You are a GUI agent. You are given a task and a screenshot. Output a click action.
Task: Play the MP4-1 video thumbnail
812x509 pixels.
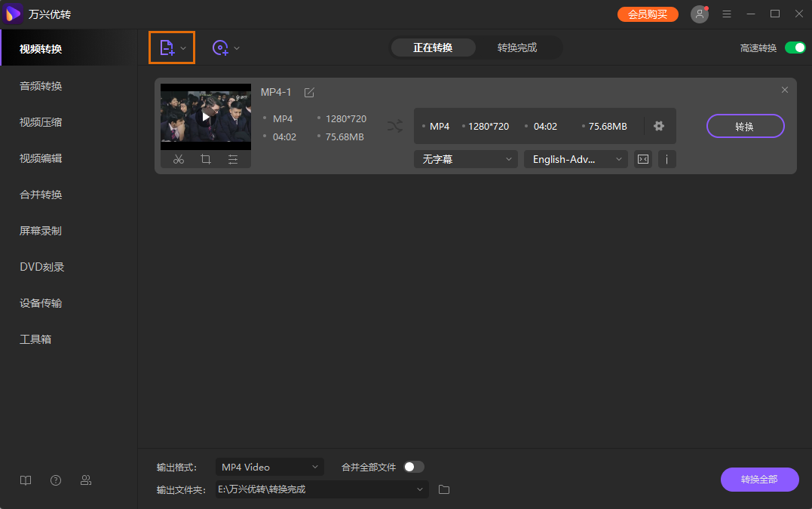[x=206, y=117]
